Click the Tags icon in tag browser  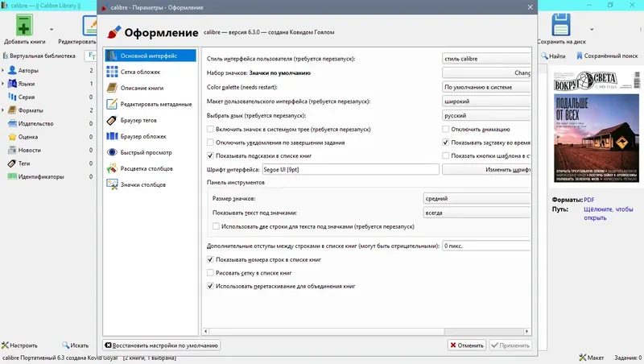(x=12, y=163)
